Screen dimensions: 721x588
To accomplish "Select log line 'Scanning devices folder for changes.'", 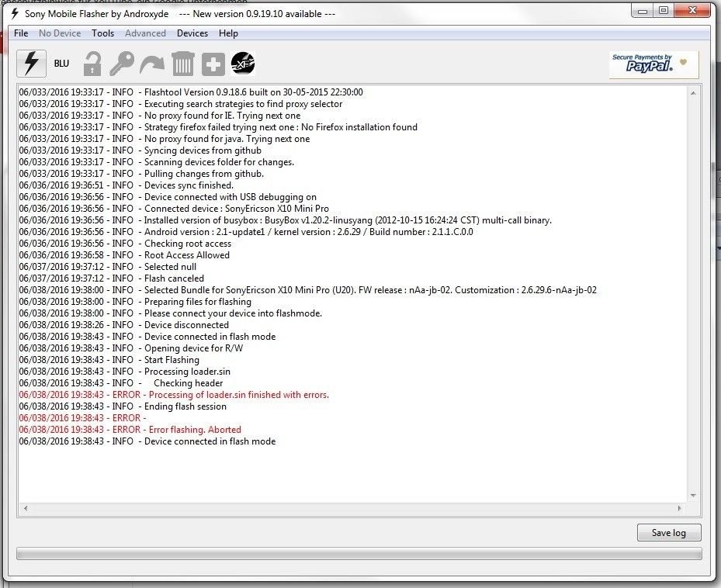I will click(156, 162).
